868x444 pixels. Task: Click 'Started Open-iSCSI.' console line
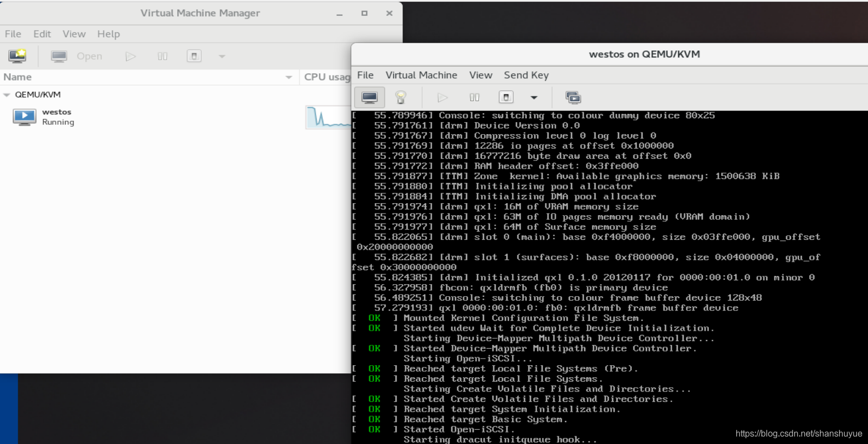click(x=459, y=430)
